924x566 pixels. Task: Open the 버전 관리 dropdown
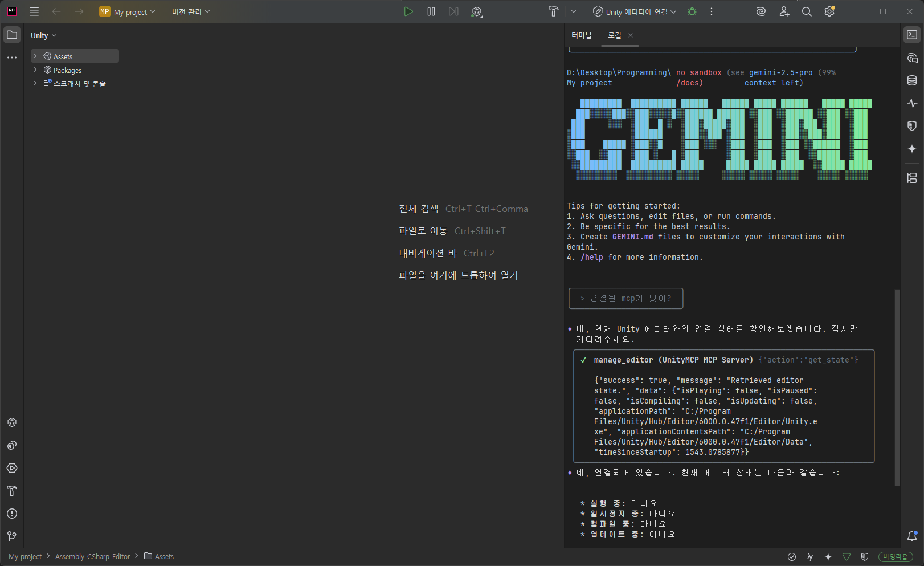pyautogui.click(x=191, y=11)
